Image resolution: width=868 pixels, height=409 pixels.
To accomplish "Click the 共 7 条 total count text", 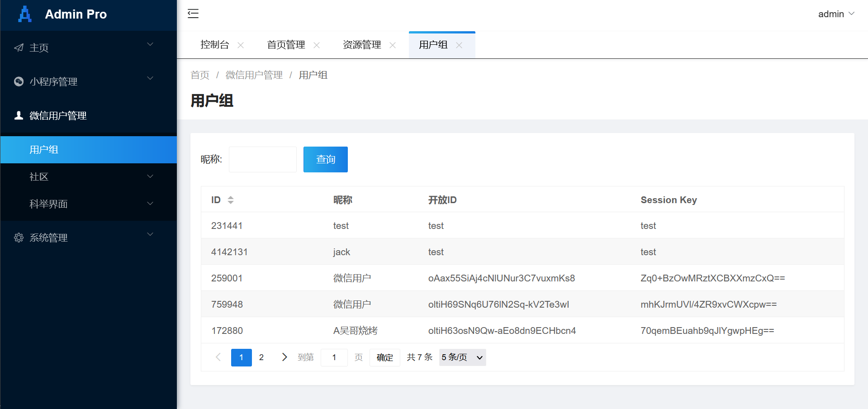I will point(420,357).
